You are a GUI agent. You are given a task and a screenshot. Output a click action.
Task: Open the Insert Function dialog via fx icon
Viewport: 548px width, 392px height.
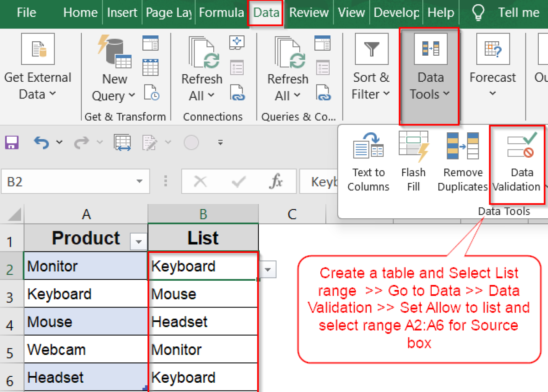278,181
